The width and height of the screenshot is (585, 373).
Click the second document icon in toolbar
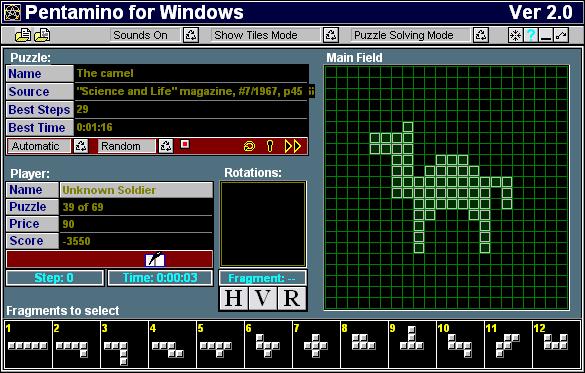point(42,35)
